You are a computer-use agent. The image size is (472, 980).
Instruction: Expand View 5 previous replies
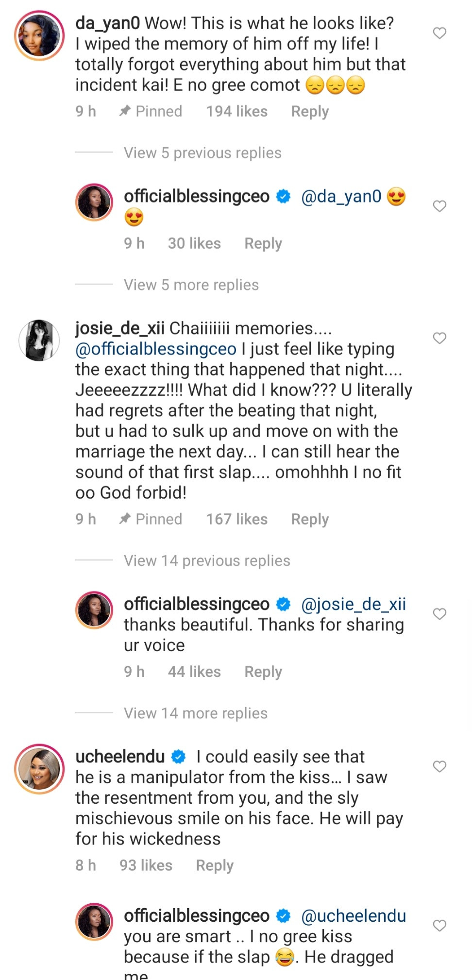pos(202,153)
